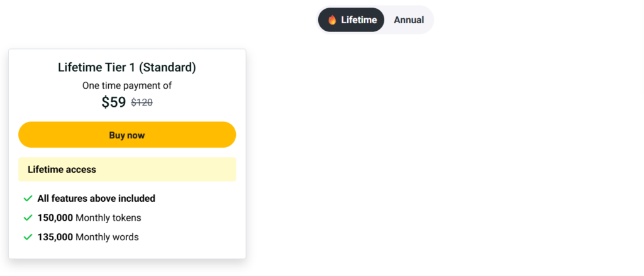Click the Monthly tokens label
This screenshot has width=644, height=276.
108,218
